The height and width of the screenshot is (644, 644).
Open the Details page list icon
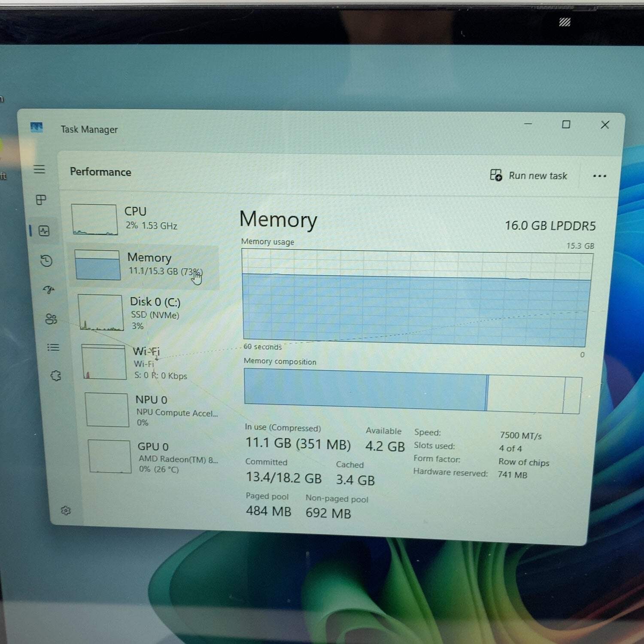click(53, 347)
